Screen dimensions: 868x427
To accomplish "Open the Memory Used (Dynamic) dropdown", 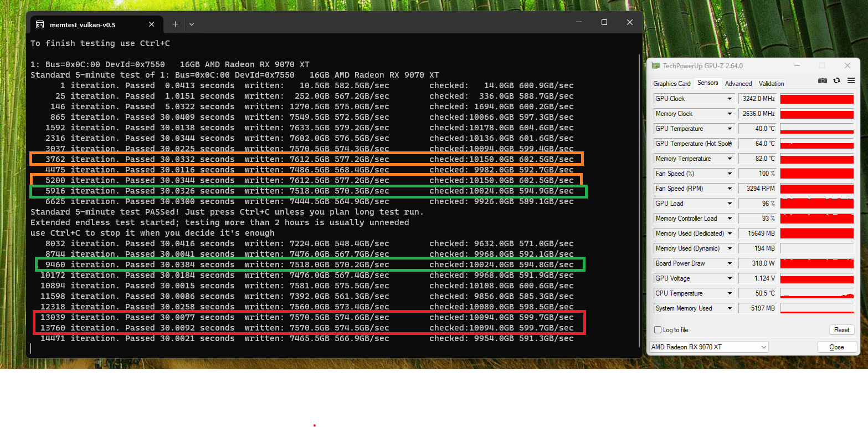I will coord(730,248).
